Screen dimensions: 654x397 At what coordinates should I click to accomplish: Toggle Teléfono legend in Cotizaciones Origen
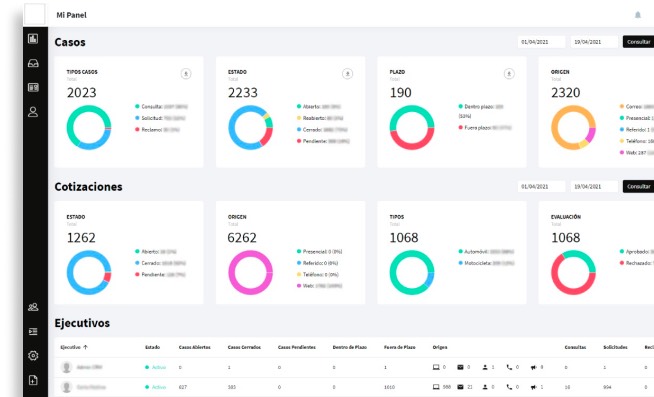(317, 274)
